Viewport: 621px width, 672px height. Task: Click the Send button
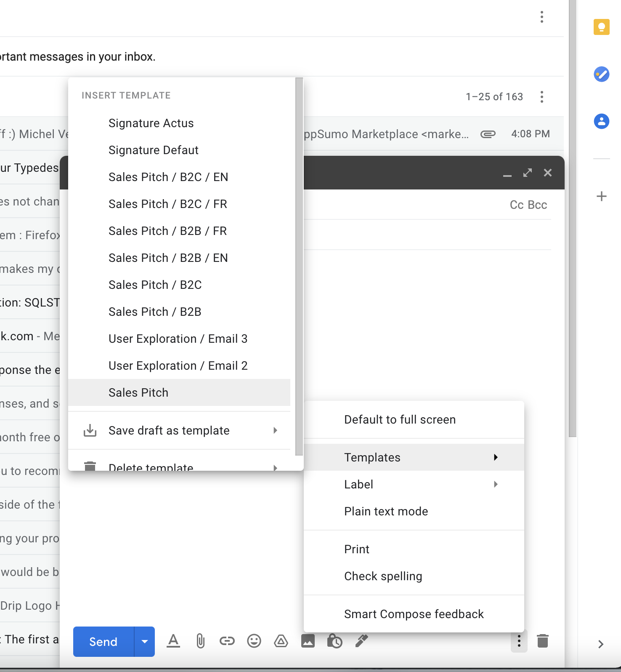pos(103,642)
